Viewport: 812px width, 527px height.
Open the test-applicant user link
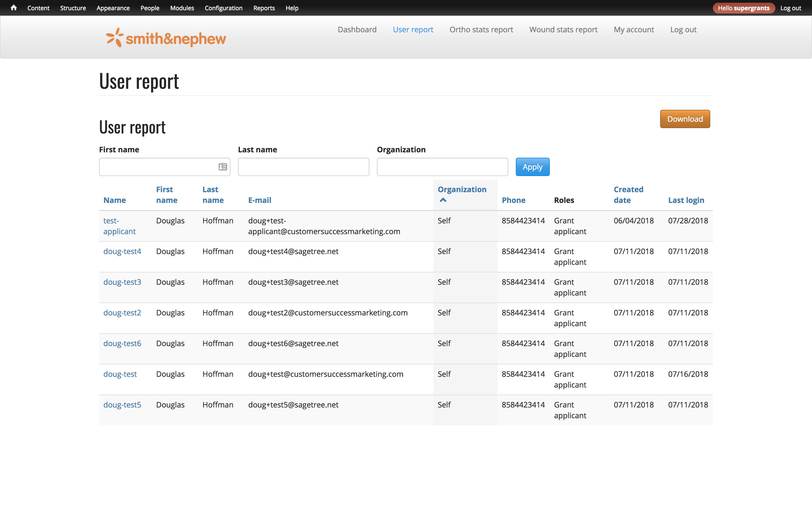click(x=119, y=226)
